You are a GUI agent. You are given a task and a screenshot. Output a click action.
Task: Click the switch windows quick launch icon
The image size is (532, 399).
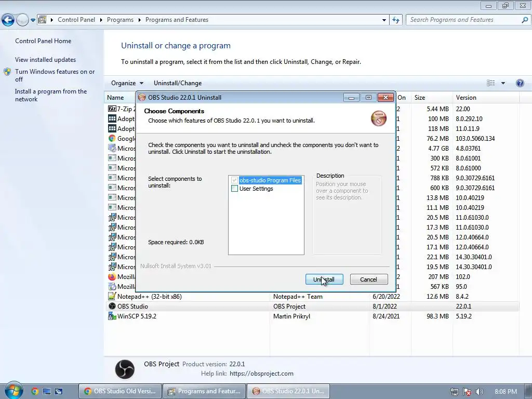[x=59, y=391]
